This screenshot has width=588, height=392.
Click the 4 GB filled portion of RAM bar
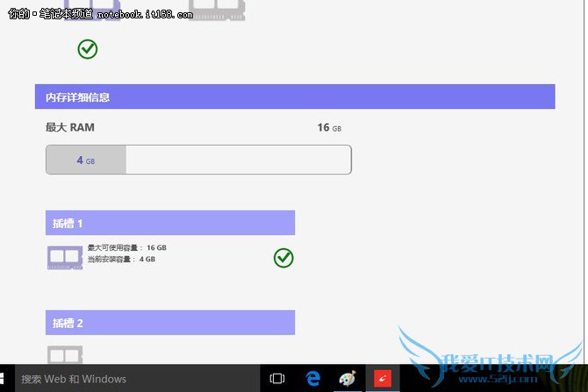(86, 160)
